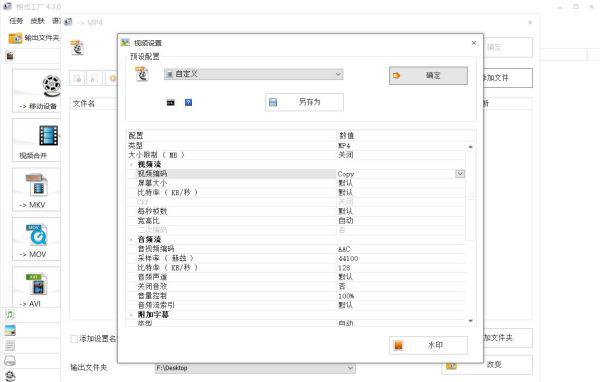Viewport: 600px width, 382px height.
Task: Select the 类型 row
Action: 296,145
